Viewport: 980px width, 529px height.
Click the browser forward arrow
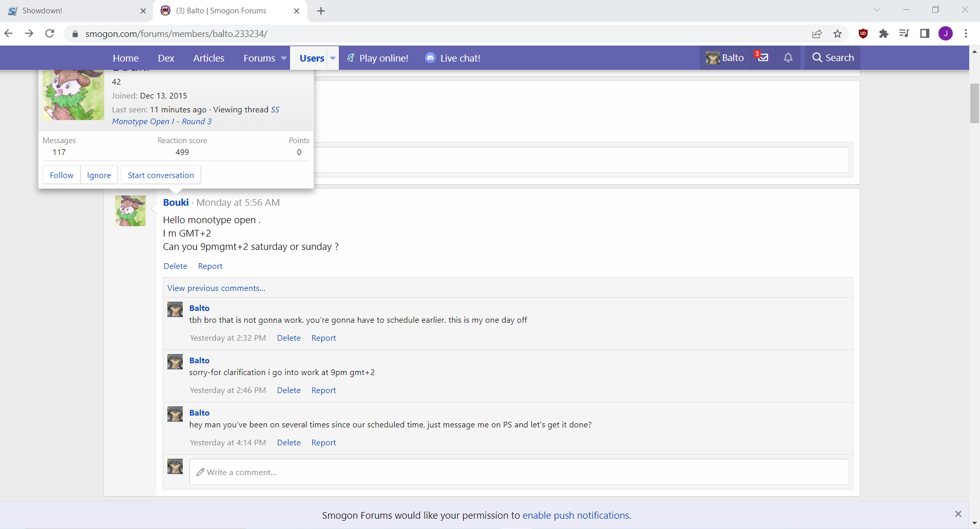pos(29,33)
